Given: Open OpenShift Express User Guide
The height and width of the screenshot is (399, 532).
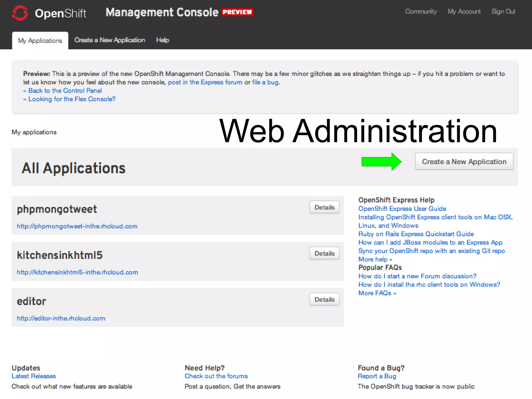Looking at the screenshot, I should pyautogui.click(x=402, y=209).
